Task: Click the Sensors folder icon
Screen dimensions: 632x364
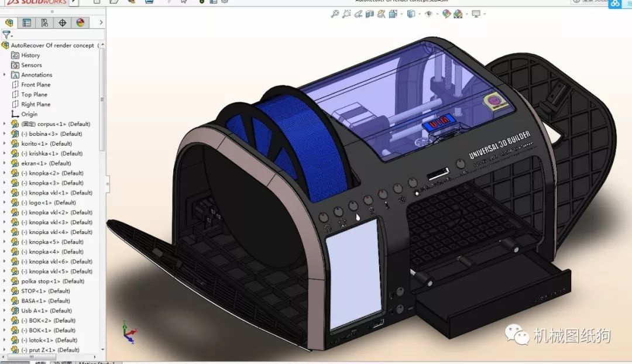Action: pyautogui.click(x=15, y=65)
